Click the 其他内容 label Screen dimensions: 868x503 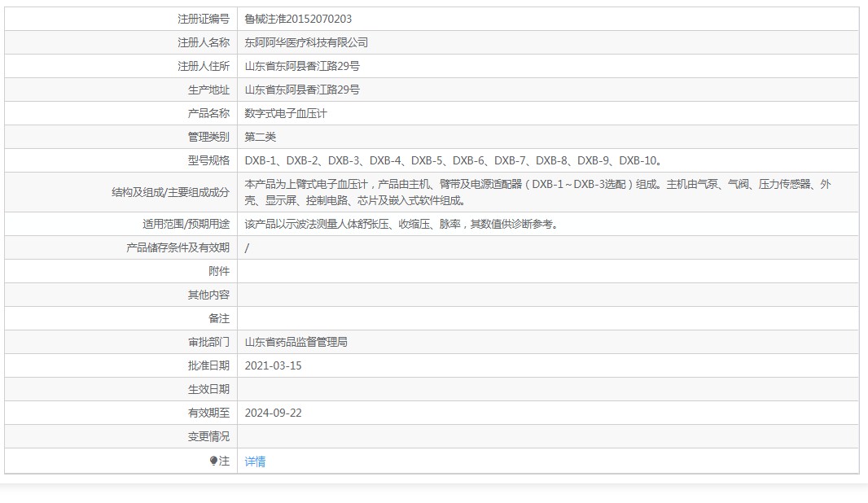coord(208,295)
